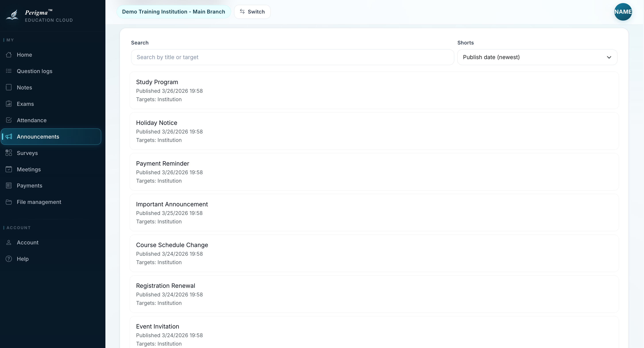Select Announcements in the sidebar

tap(51, 137)
